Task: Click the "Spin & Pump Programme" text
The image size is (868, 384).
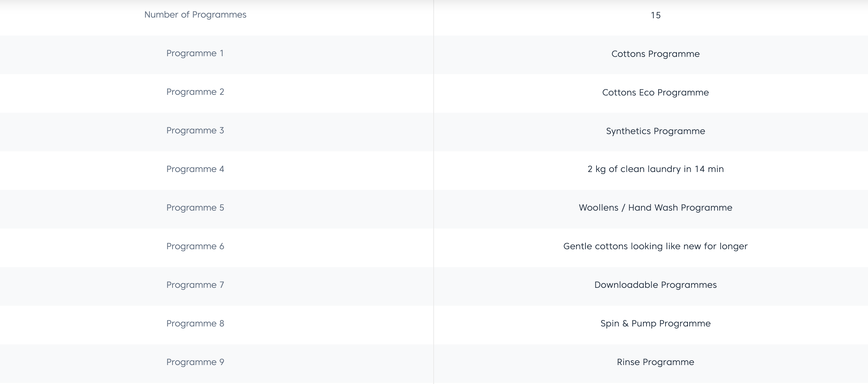Action: 655,324
